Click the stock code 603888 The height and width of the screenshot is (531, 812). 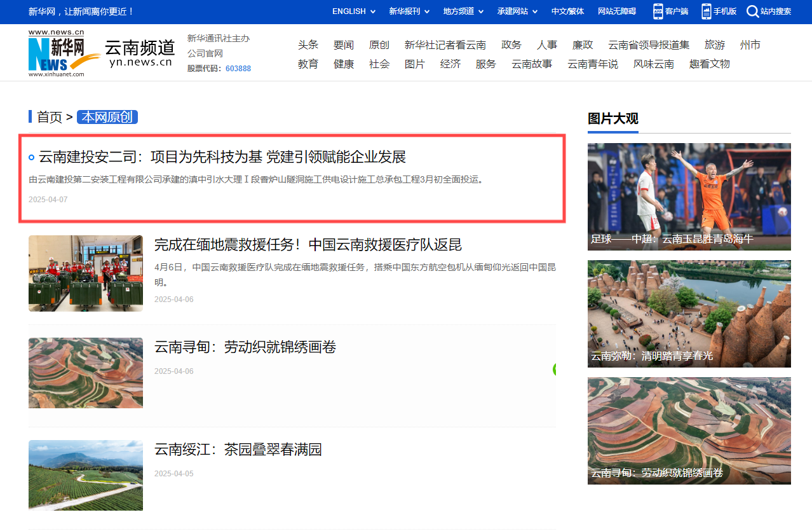click(x=238, y=69)
